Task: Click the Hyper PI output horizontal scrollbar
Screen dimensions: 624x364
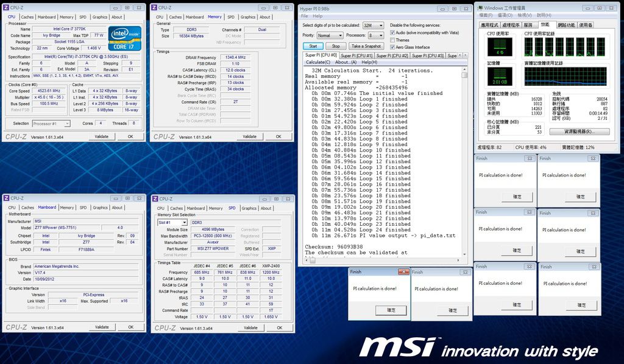Action: tap(383, 261)
